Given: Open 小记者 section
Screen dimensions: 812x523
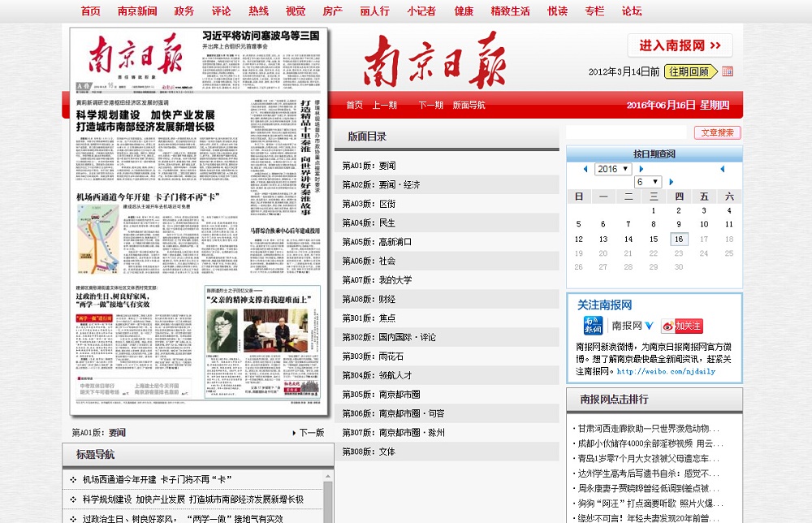Looking at the screenshot, I should click(x=421, y=11).
